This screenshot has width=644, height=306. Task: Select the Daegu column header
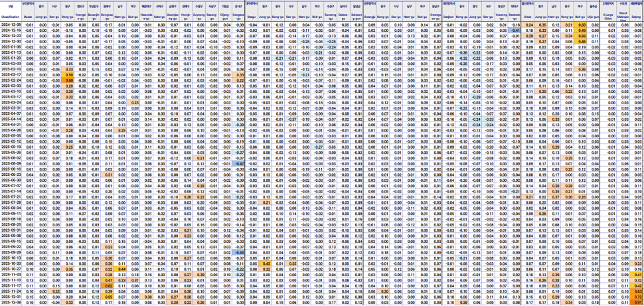pos(252,15)
